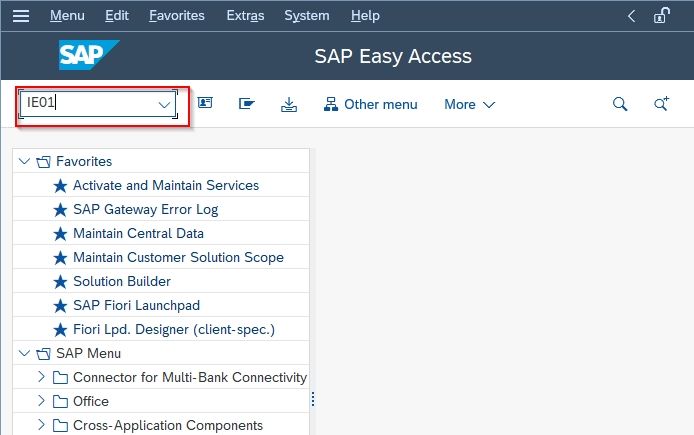This screenshot has width=694, height=435.
Task: Click star icon beside Activate and Maintain Services
Action: (x=60, y=186)
